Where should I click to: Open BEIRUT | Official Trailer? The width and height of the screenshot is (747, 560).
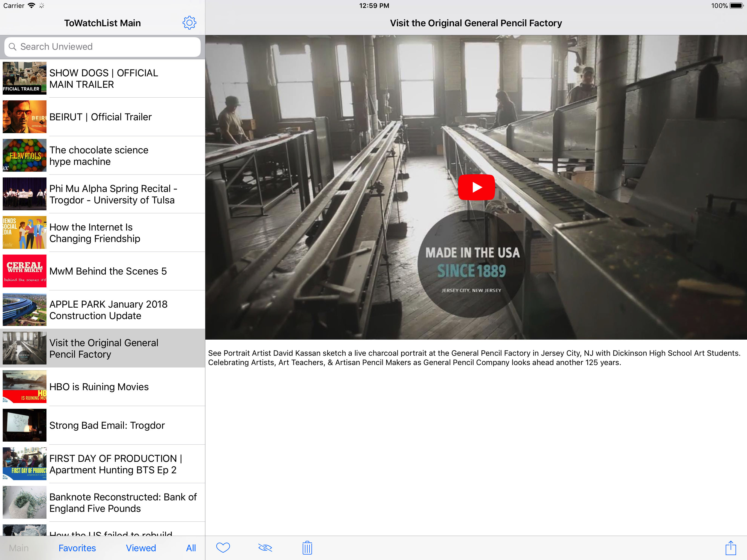point(102,117)
